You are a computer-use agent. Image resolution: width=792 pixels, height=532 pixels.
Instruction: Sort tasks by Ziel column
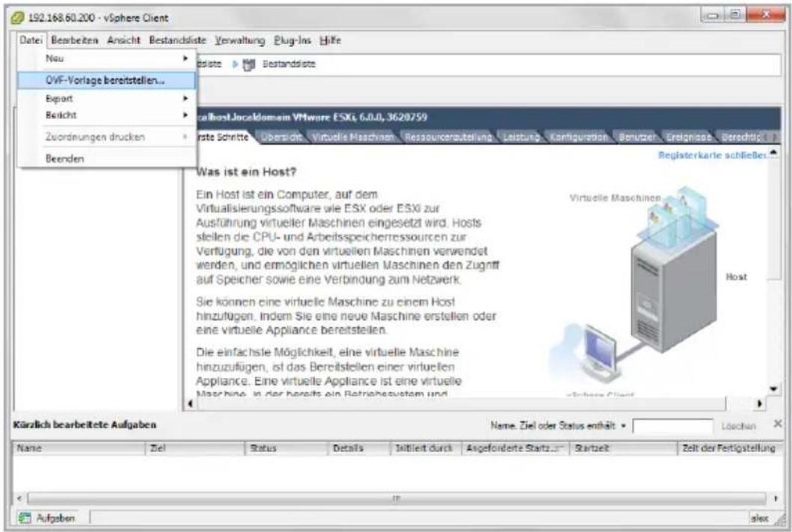click(195, 448)
